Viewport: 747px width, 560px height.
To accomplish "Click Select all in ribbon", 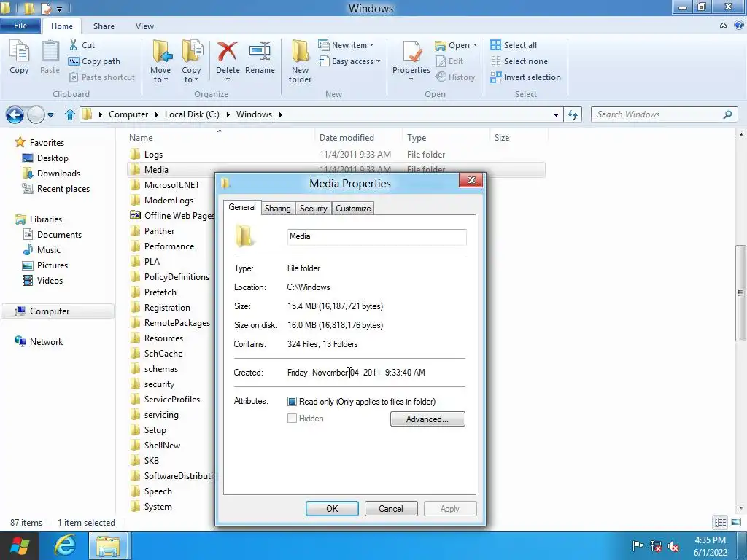I will click(x=514, y=45).
